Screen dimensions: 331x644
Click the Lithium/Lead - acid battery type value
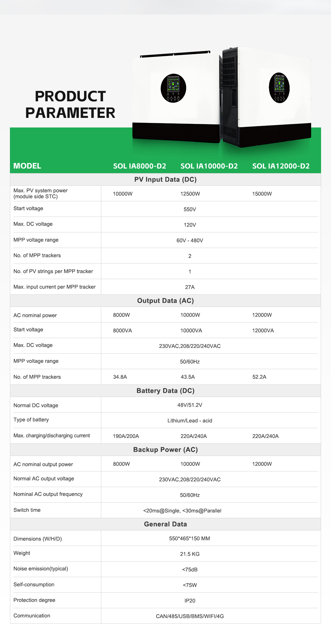(190, 421)
